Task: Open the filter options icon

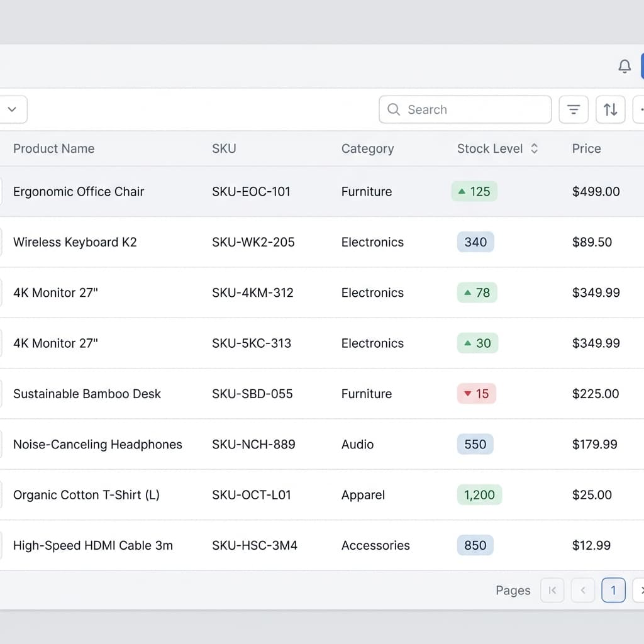Action: pos(573,109)
